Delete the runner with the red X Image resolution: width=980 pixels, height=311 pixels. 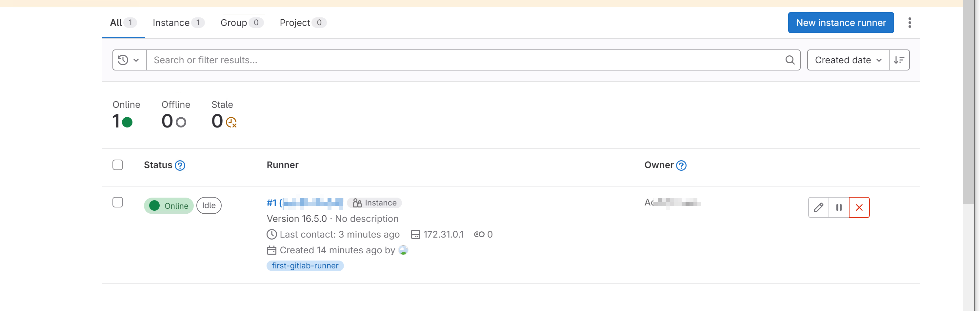pos(859,207)
